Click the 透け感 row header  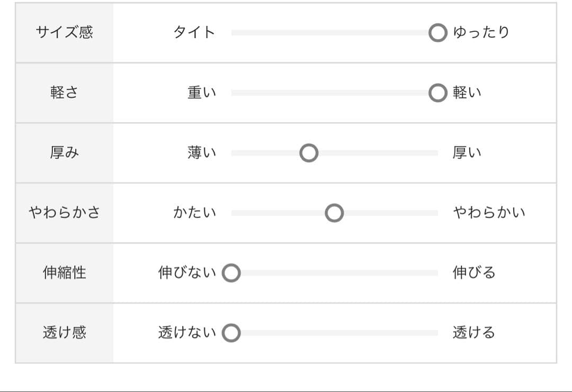tap(64, 333)
